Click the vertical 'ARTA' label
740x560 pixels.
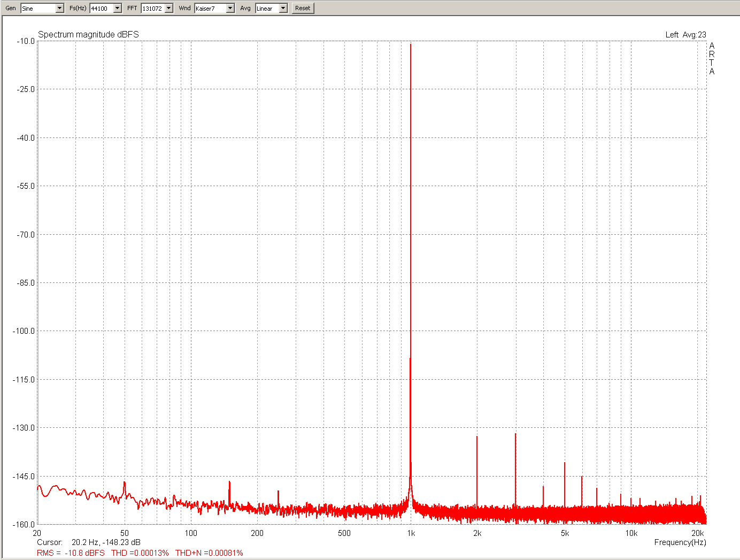tap(712, 58)
